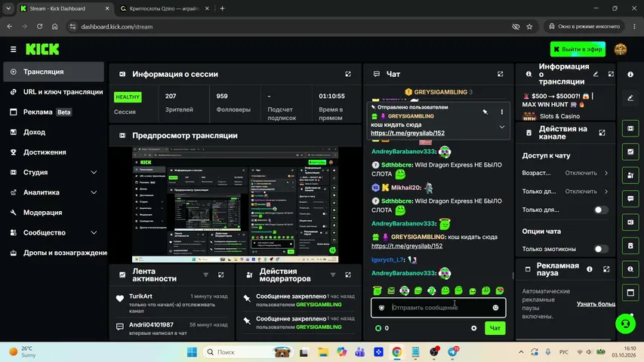Expand the Session Info panel to fullscreen
This screenshot has height=362, width=644.
click(x=348, y=75)
